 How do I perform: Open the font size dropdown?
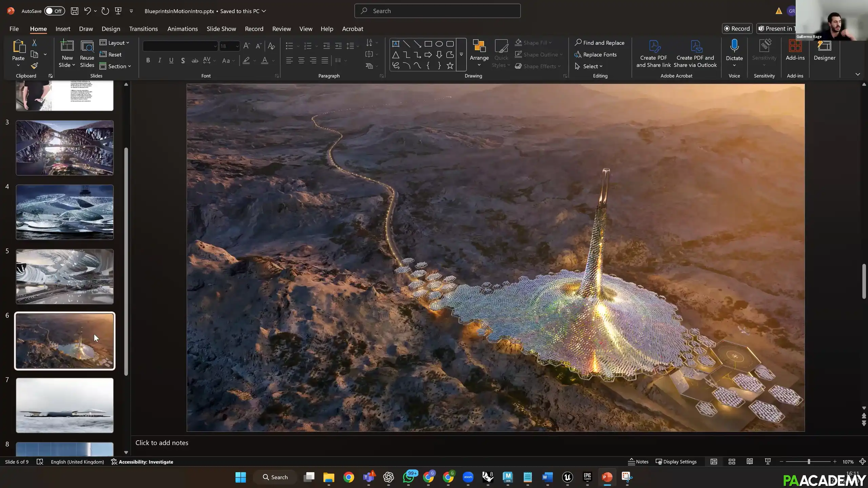(237, 46)
